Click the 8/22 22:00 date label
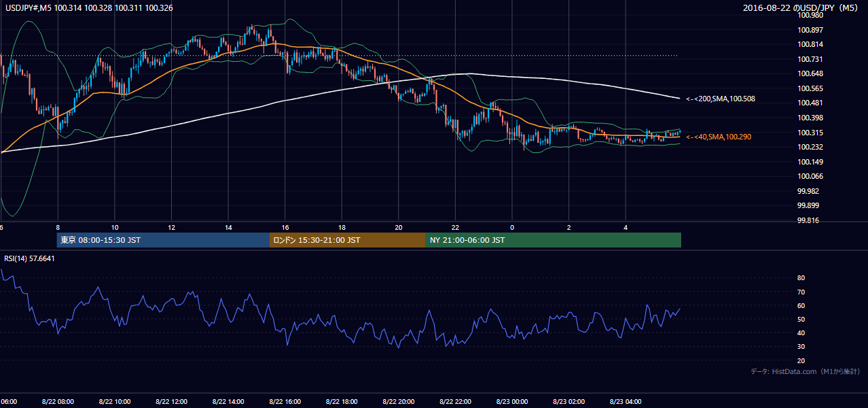The width and height of the screenshot is (868, 408). coord(455,402)
